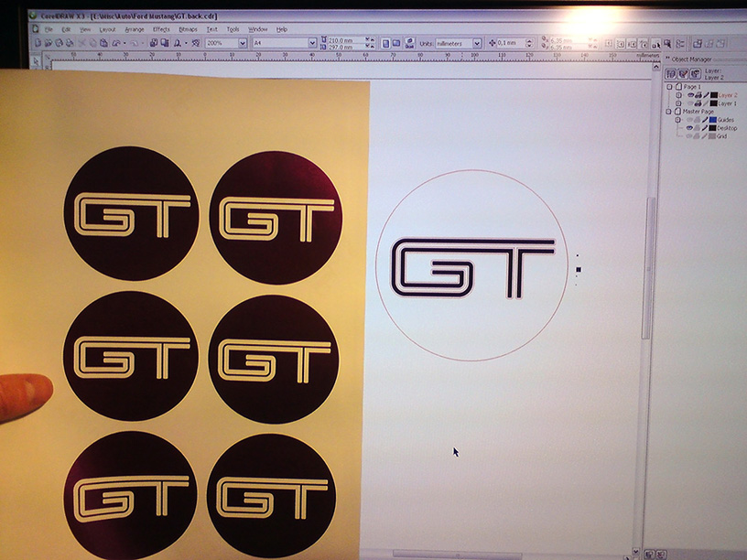Toggle Layer 1 printable icon
747x560 pixels.
(x=698, y=103)
